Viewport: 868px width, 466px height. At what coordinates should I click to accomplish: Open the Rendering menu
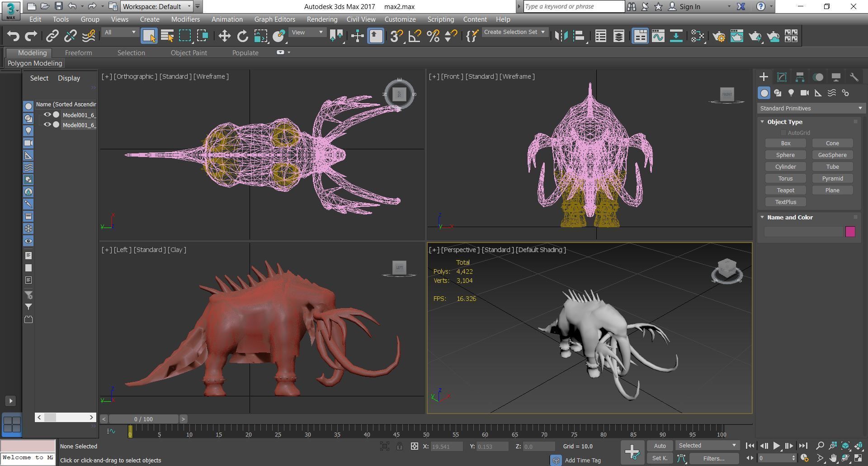(322, 19)
